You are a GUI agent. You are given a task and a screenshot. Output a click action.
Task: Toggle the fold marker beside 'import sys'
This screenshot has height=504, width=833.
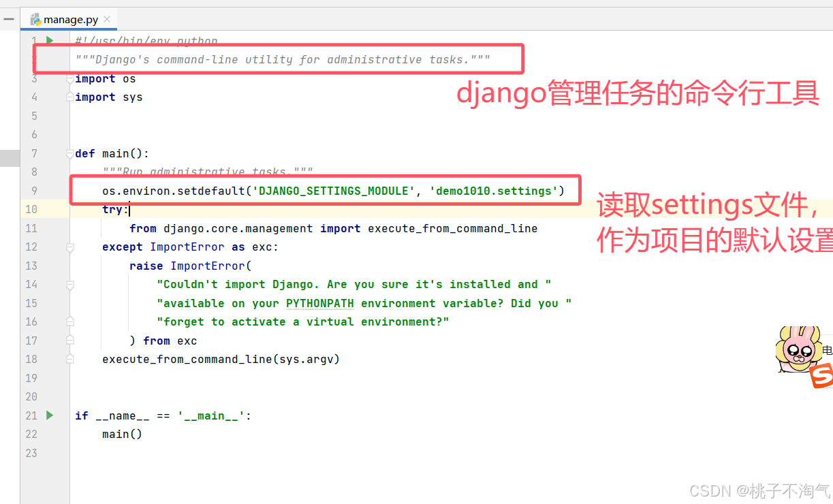pyautogui.click(x=69, y=97)
